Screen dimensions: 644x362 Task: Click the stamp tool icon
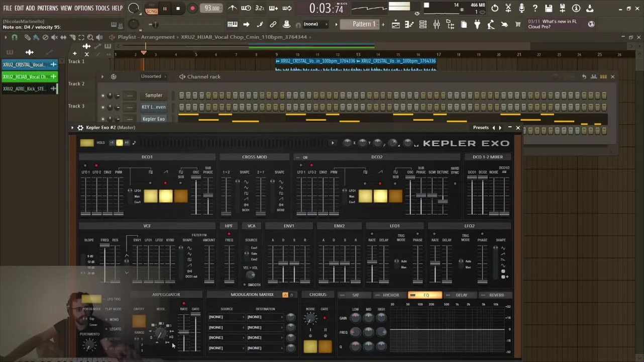pyautogui.click(x=286, y=24)
